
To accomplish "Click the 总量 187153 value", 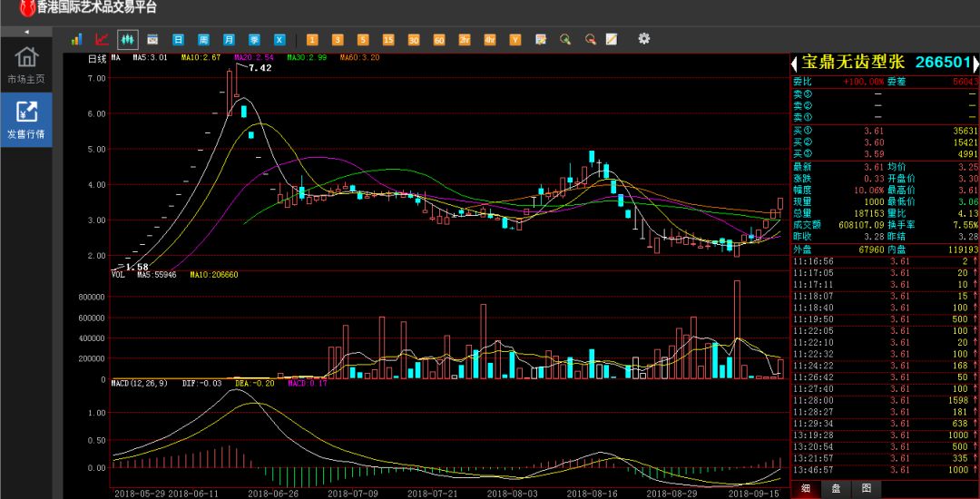I will coord(865,213).
